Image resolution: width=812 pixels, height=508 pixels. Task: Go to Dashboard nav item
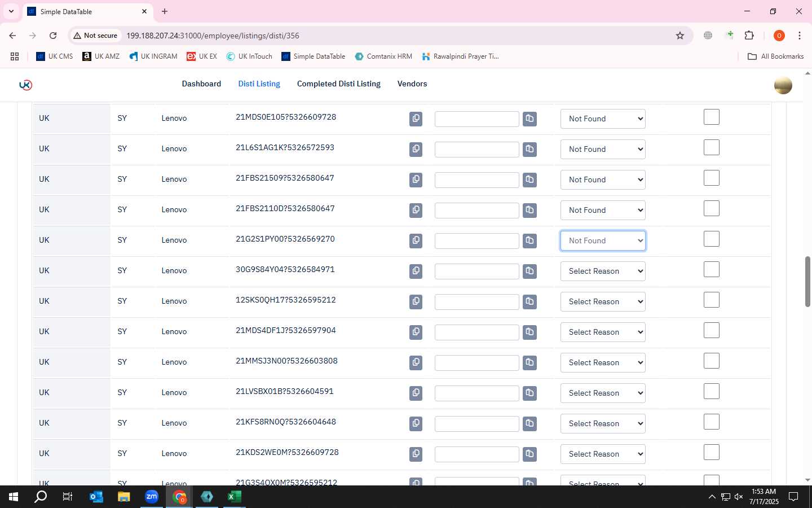[201, 84]
